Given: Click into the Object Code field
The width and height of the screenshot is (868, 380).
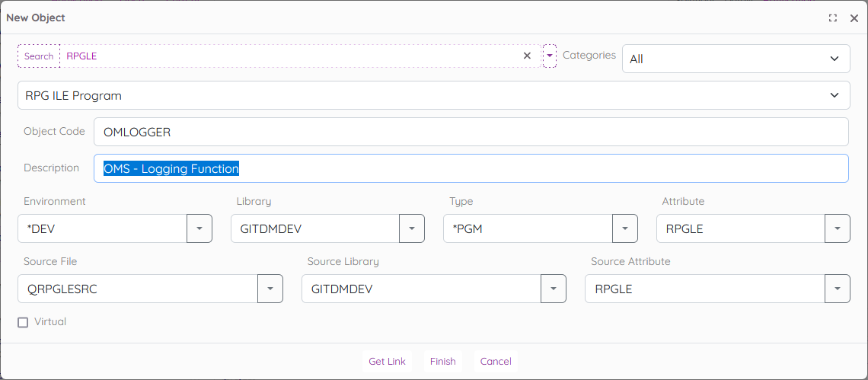Looking at the screenshot, I should click(471, 132).
